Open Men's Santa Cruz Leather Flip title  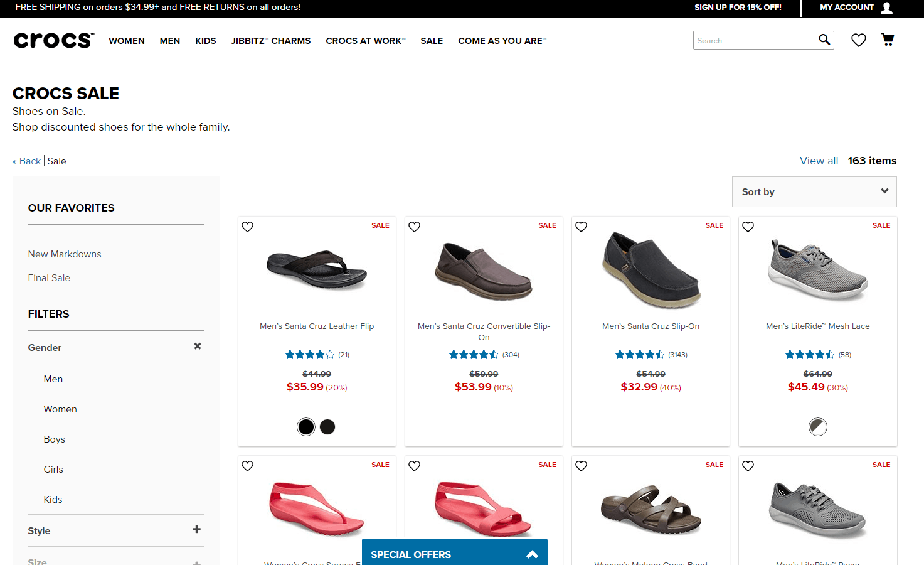pyautogui.click(x=317, y=326)
